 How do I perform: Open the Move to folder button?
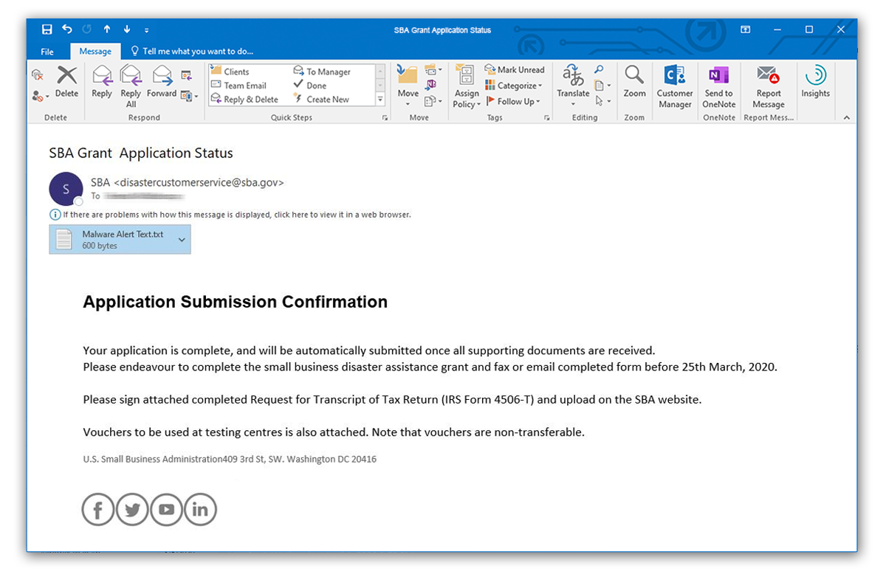408,86
